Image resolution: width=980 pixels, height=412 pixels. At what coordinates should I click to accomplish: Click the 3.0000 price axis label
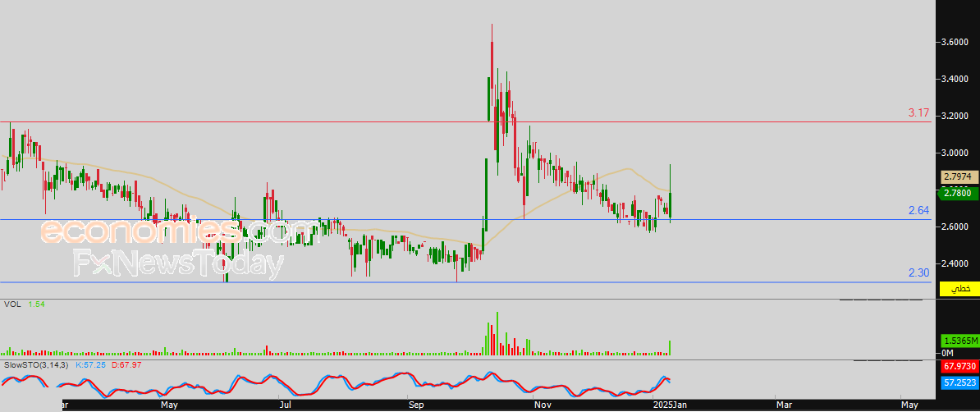956,153
